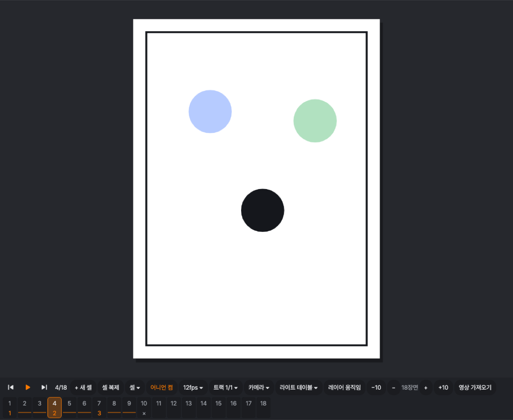
Task: Select frame 5 in the timeline
Action: (x=69, y=408)
